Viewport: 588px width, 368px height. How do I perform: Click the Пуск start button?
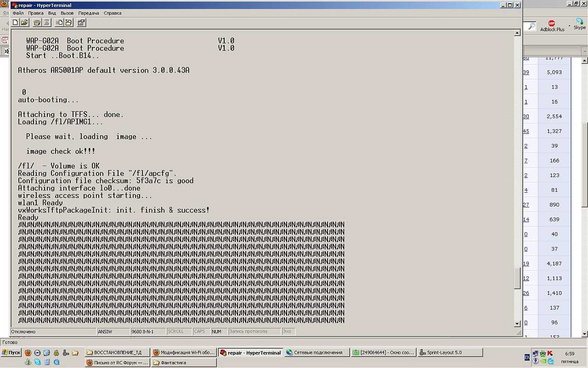click(x=11, y=352)
